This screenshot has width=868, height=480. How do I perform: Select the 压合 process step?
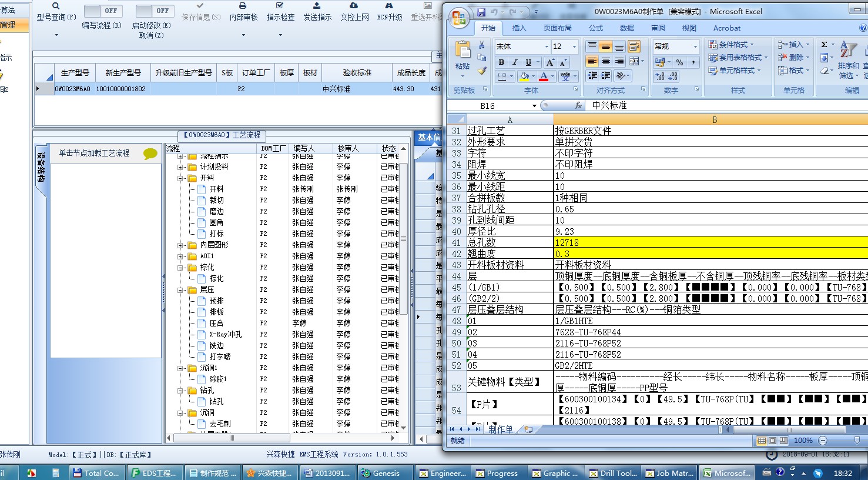click(x=216, y=323)
